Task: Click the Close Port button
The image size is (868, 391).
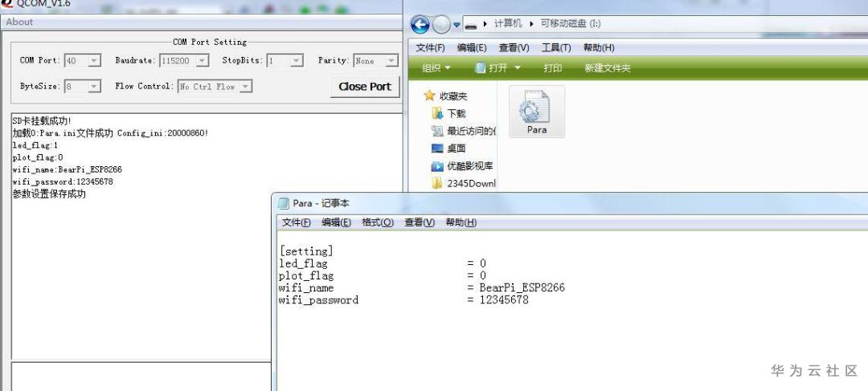Action: [x=365, y=87]
